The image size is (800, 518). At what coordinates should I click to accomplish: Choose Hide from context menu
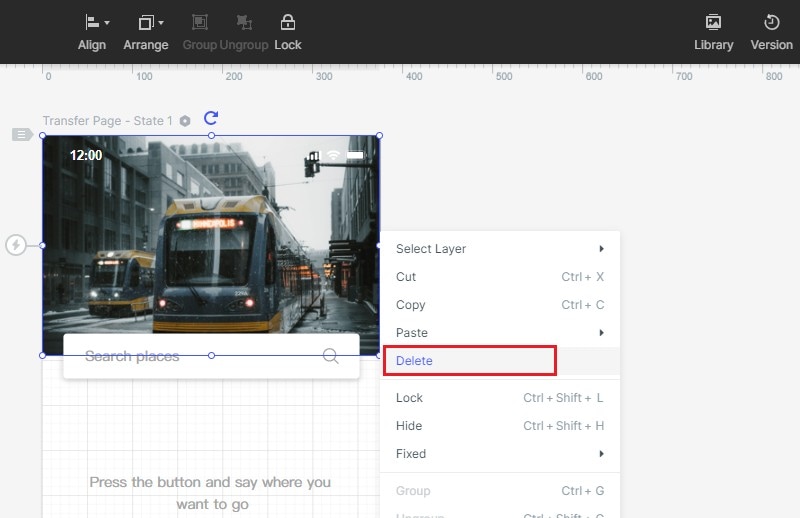click(x=500, y=426)
